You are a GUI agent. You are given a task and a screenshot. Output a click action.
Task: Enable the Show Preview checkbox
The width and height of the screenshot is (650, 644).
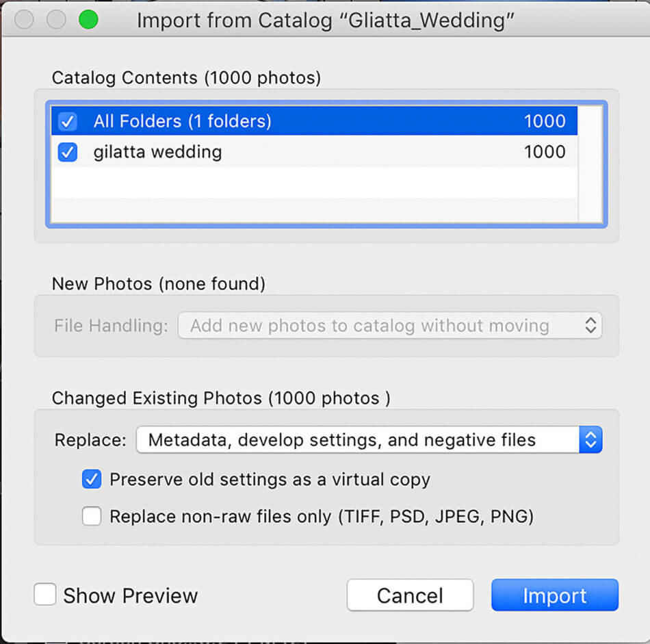(x=44, y=594)
